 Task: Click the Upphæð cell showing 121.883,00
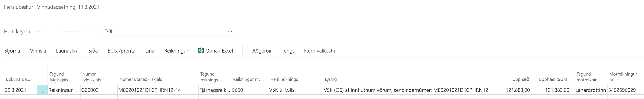(x=517, y=90)
